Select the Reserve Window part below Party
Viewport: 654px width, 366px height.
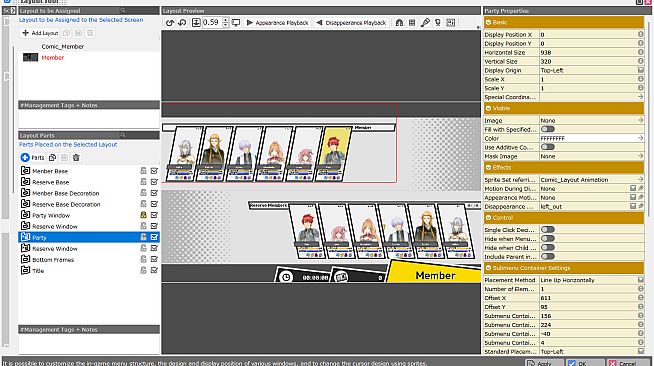tap(55, 248)
